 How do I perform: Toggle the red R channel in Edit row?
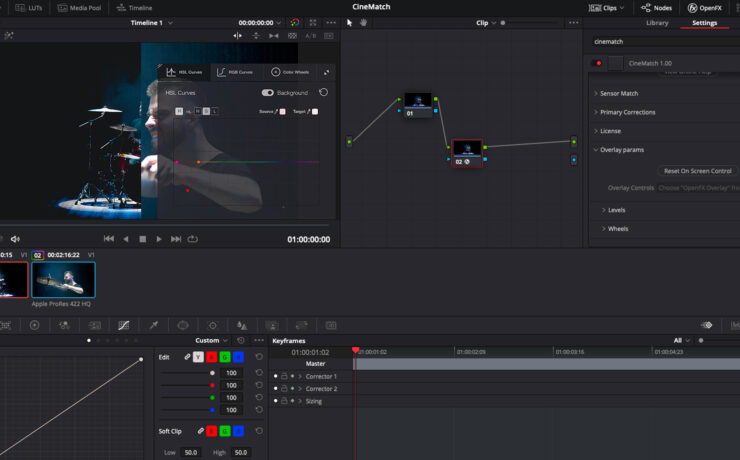coord(211,357)
